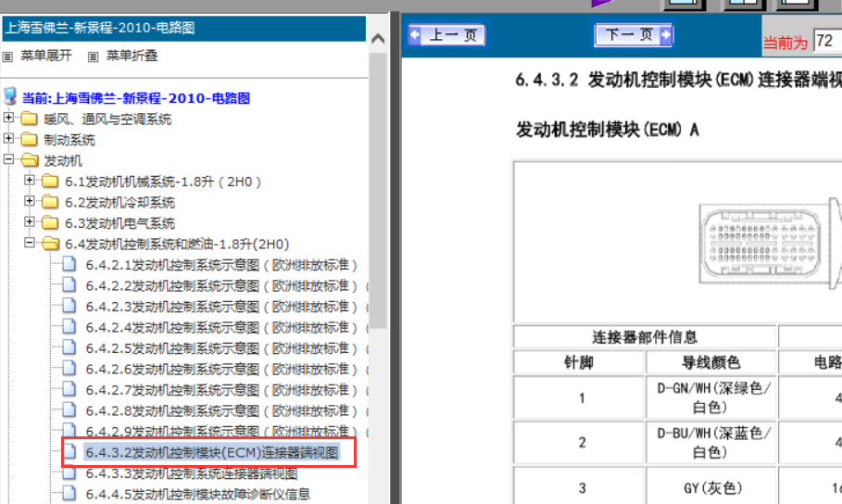Click document icon of 6.4.2.2 page
This screenshot has width=842, height=504.
[69, 284]
